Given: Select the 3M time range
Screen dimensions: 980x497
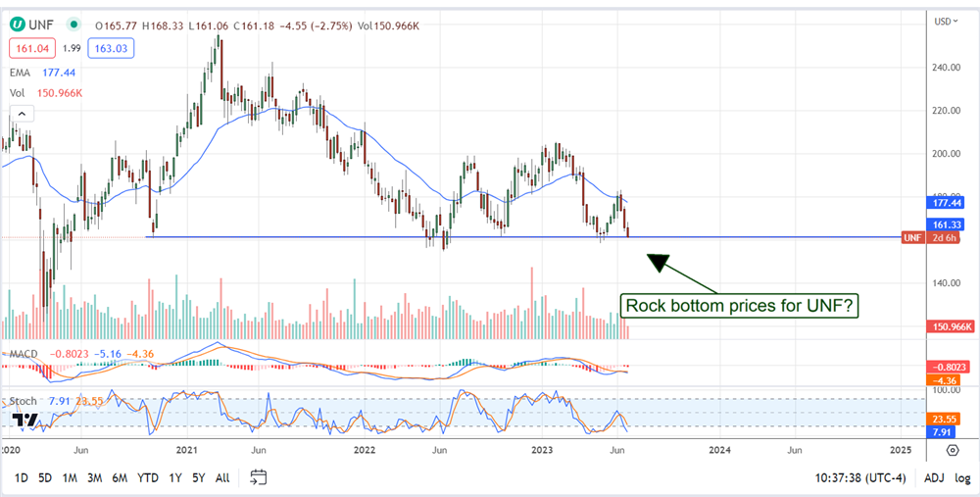Looking at the screenshot, I should click(94, 478).
